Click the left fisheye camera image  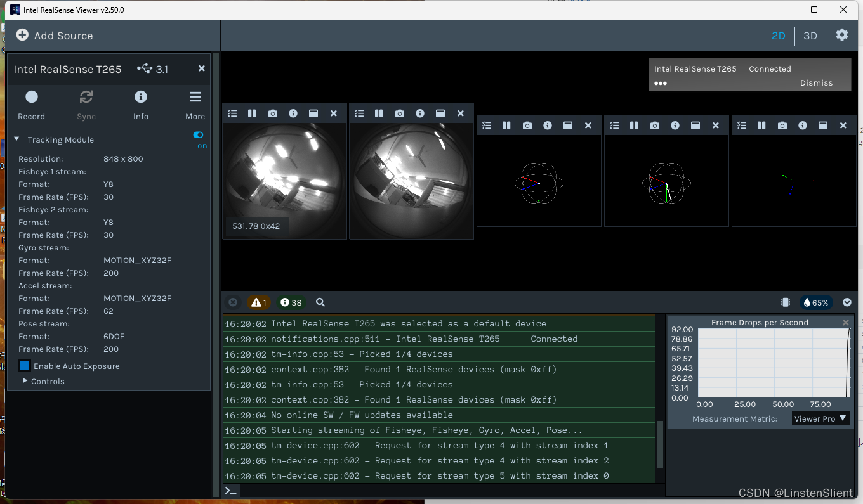pos(284,181)
